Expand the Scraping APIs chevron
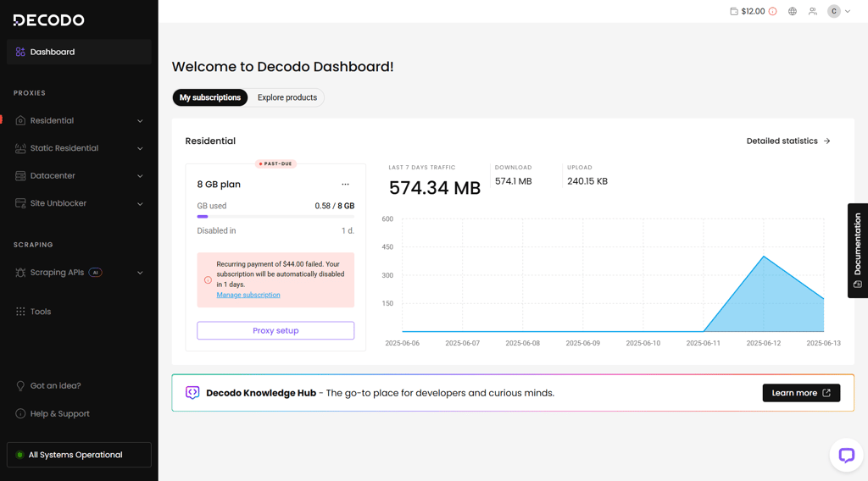Image resolution: width=868 pixels, height=481 pixels. (140, 273)
